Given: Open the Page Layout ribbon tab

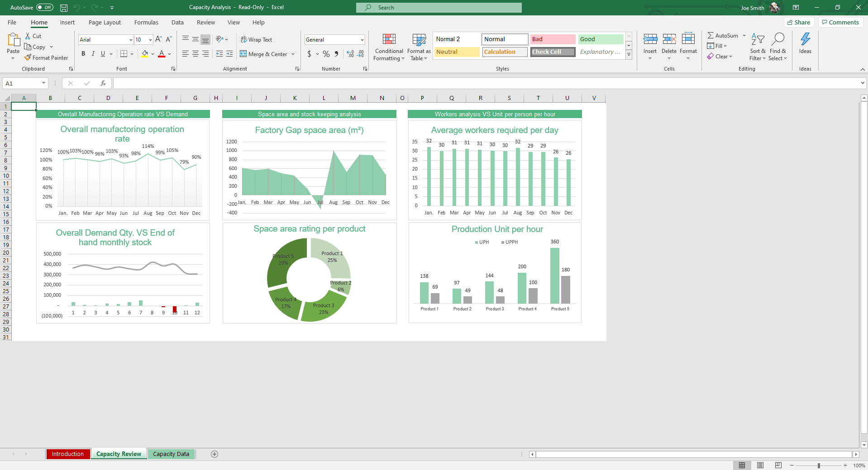Looking at the screenshot, I should point(105,23).
